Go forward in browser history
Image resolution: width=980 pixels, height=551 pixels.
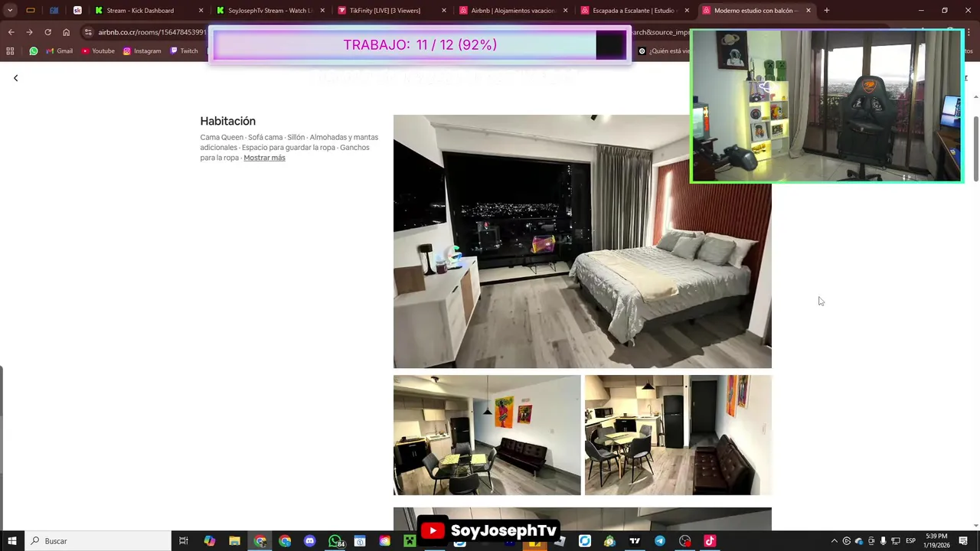29,32
